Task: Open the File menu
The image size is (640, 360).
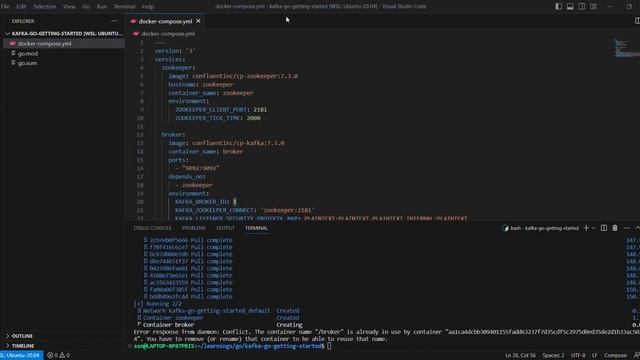Action: click(x=5, y=7)
